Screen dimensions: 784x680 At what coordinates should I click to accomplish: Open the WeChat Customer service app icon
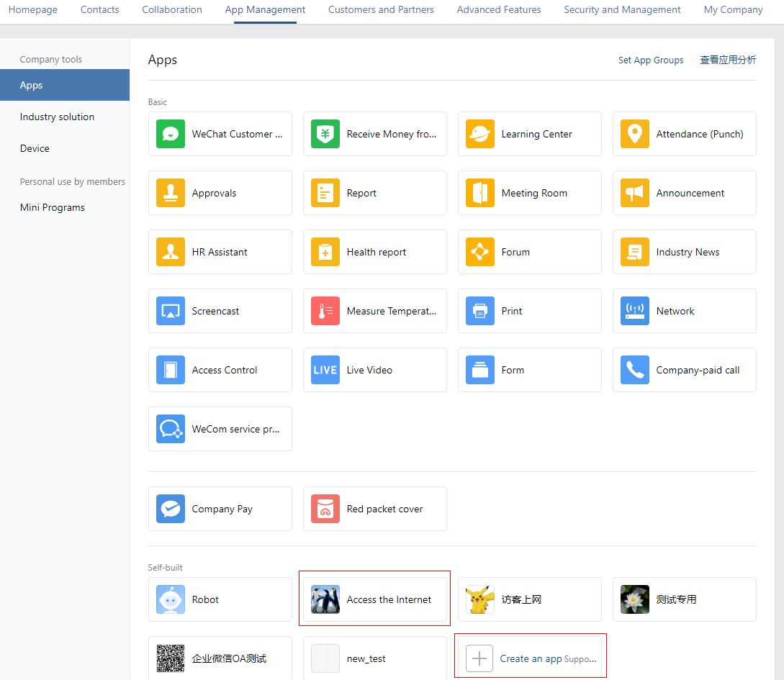(x=171, y=134)
